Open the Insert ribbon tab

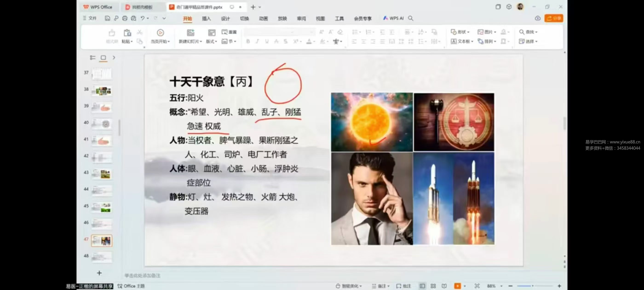206,18
